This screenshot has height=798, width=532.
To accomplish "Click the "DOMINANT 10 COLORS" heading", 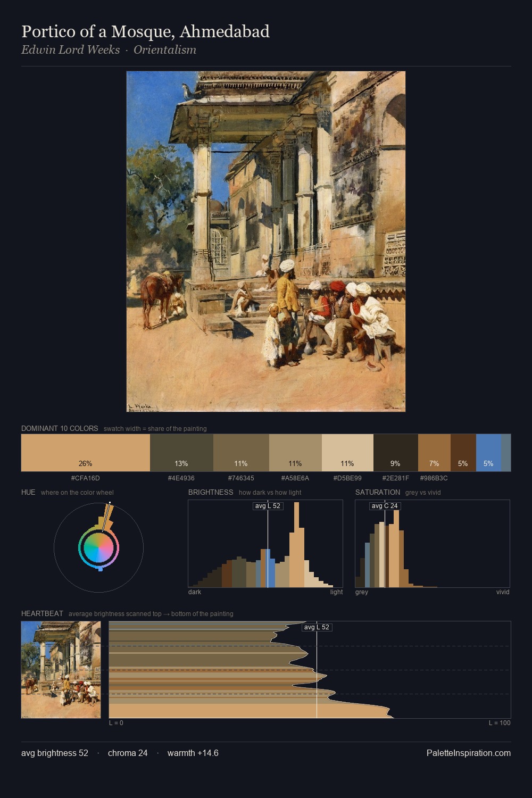I will [60, 428].
